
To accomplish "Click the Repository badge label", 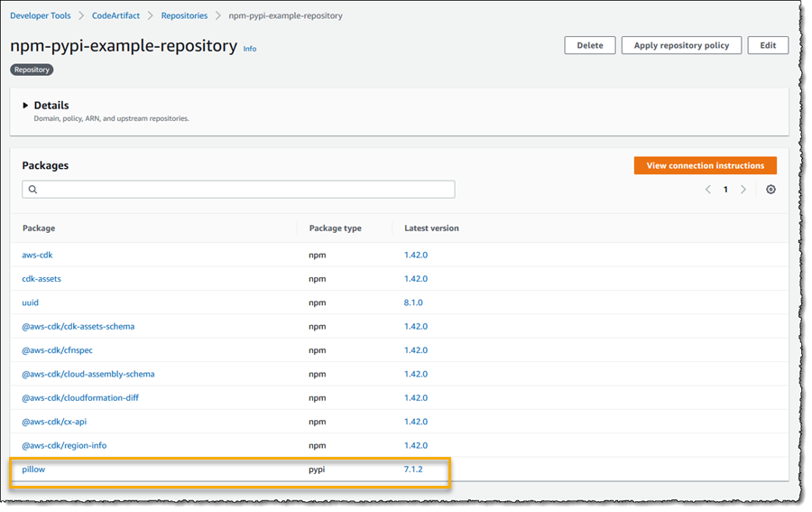I will (32, 70).
